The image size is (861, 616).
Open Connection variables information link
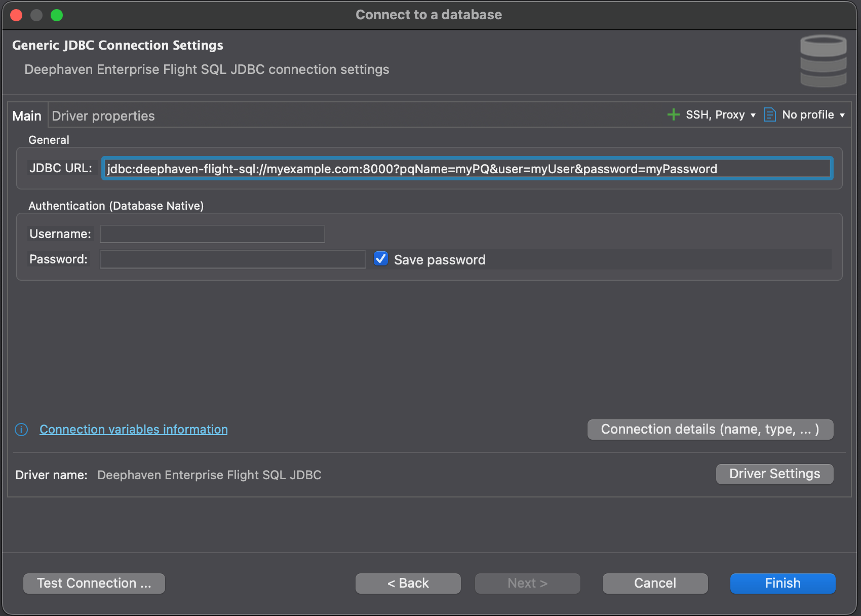click(134, 430)
